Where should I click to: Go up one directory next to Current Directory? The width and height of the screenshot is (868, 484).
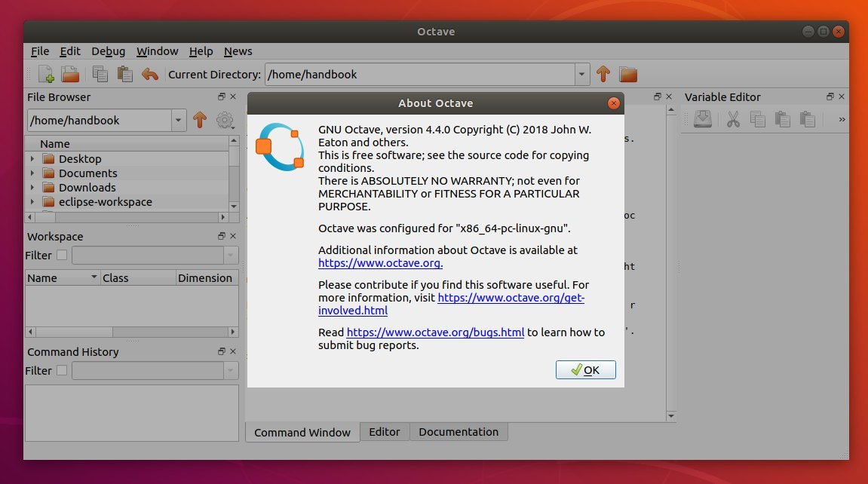point(603,74)
